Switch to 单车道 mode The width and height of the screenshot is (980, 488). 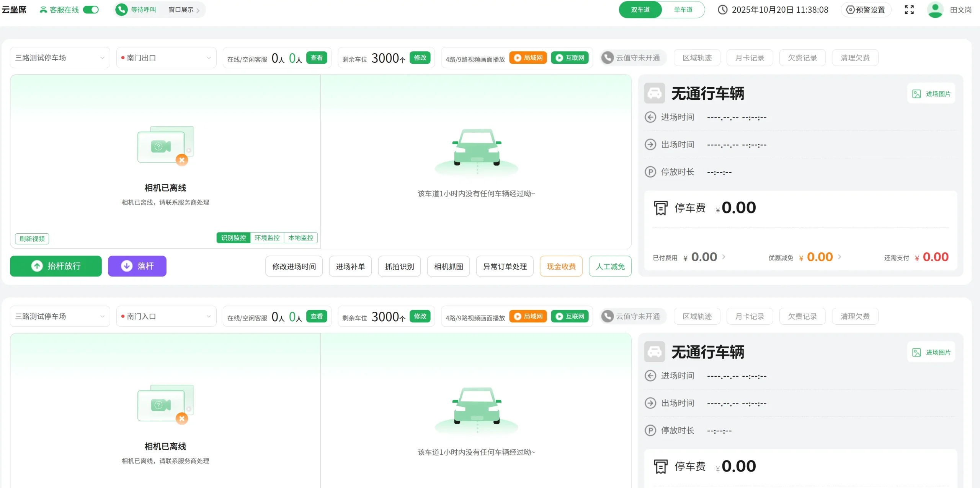(683, 10)
